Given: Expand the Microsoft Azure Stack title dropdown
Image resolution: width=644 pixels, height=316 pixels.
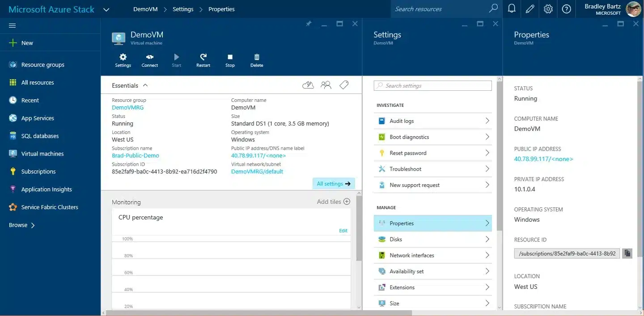Looking at the screenshot, I should tap(106, 9).
